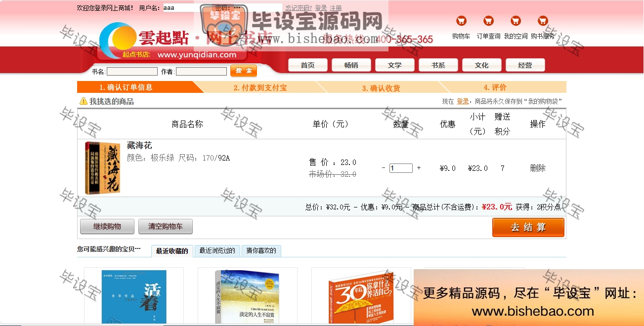Select the 文学 navigation item
The height and width of the screenshot is (326, 644).
point(395,65)
